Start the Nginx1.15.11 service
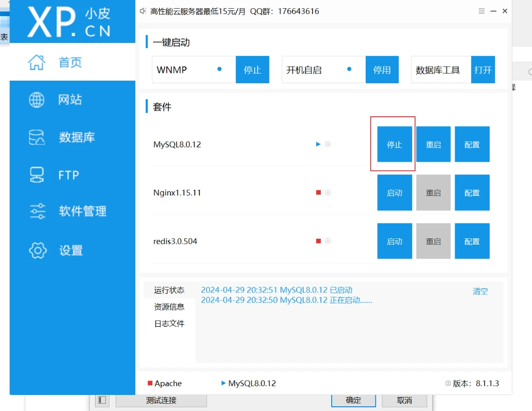Viewport: 532px width, 411px height. (x=395, y=193)
